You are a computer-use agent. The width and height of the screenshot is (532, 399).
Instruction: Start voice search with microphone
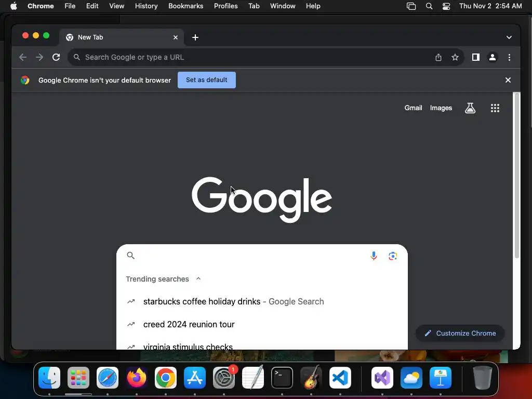[x=374, y=256]
